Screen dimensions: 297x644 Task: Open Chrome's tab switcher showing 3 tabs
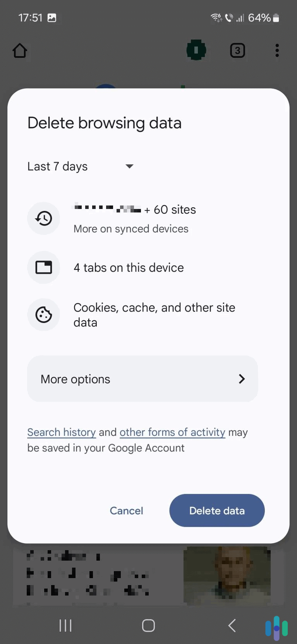click(x=237, y=50)
